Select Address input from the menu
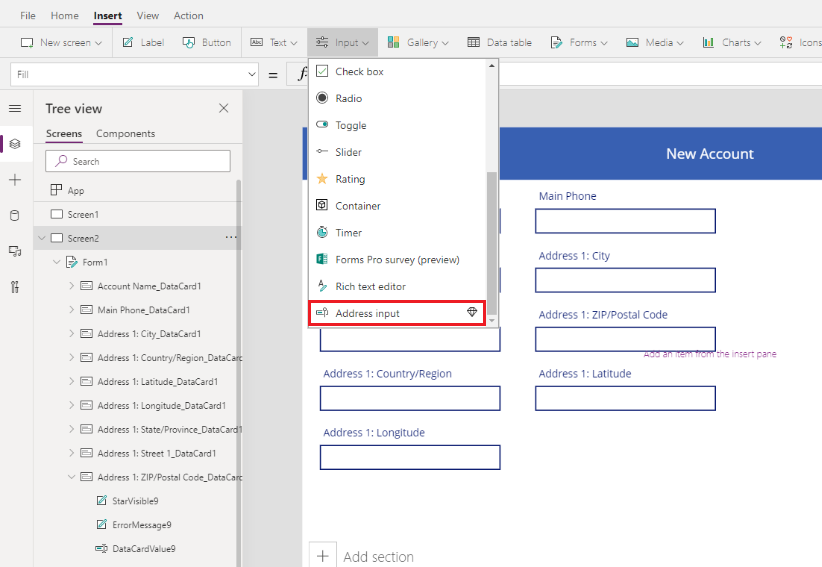822x567 pixels. [397, 313]
